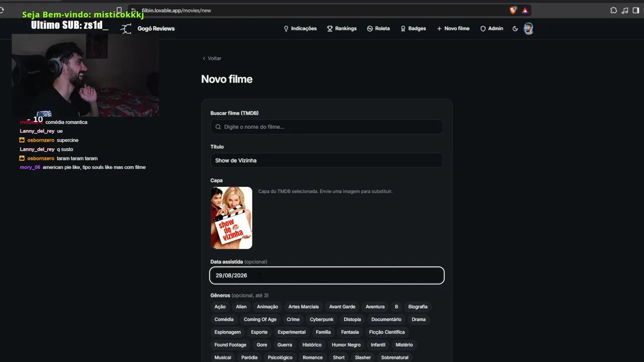This screenshot has height=362, width=644.
Task: Choose the Espionagem genre chip
Action: 227,332
